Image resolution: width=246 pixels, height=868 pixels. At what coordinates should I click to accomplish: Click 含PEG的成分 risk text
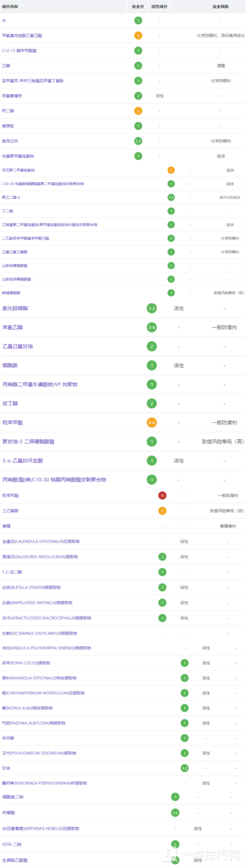tap(230, 197)
